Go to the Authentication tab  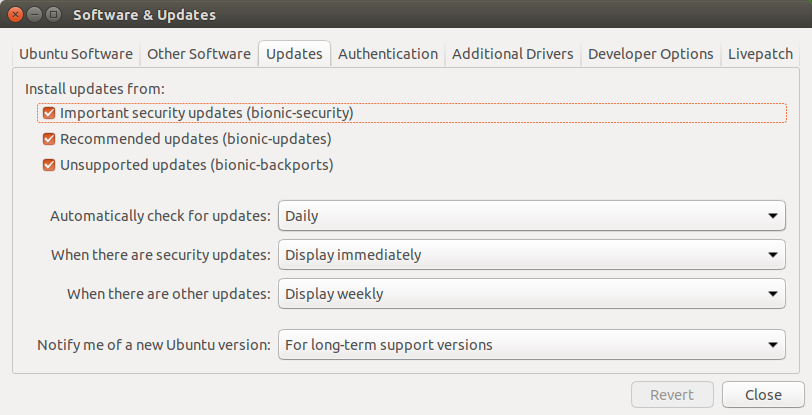coord(388,54)
